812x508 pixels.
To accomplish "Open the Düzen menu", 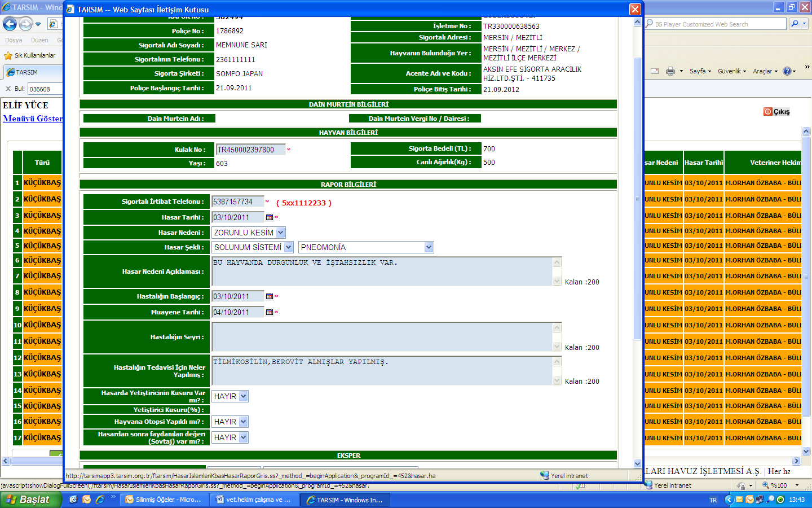I will [x=39, y=41].
